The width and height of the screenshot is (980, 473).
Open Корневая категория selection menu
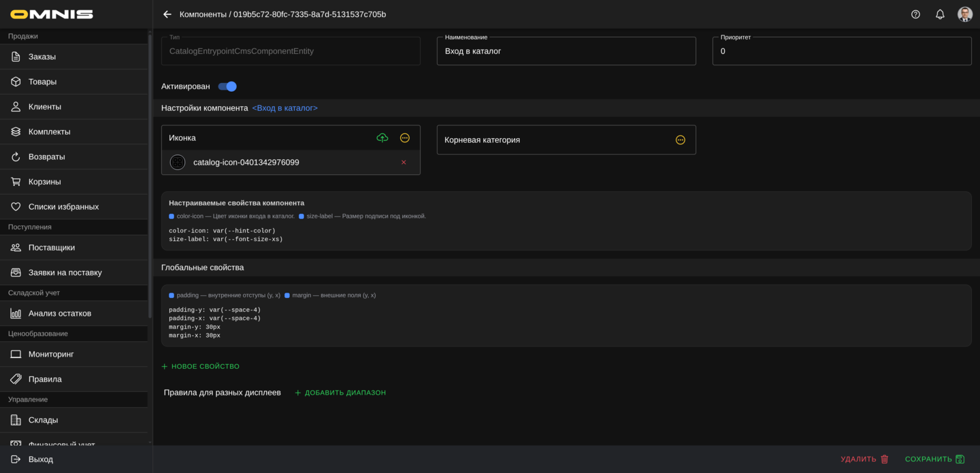pos(680,140)
